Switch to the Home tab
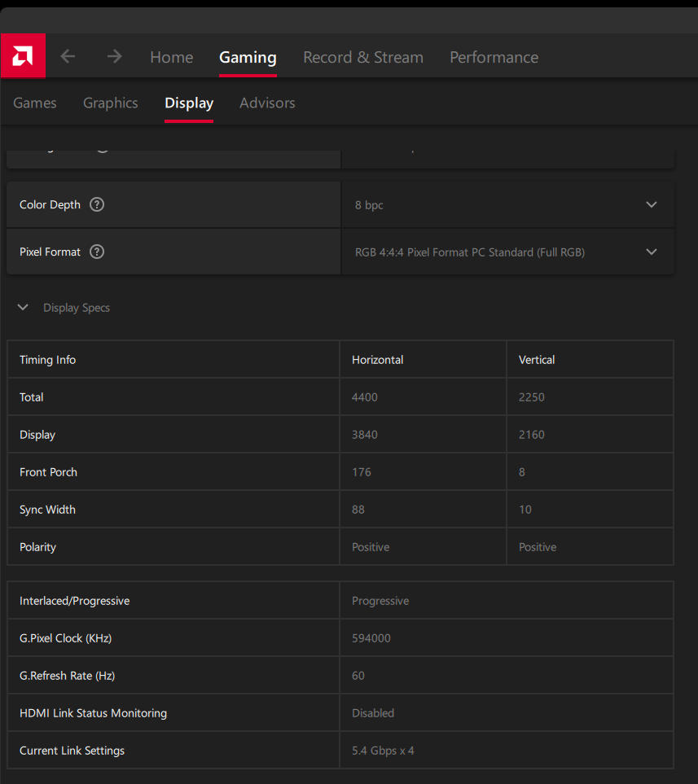Viewport: 698px width, 784px height. point(171,57)
